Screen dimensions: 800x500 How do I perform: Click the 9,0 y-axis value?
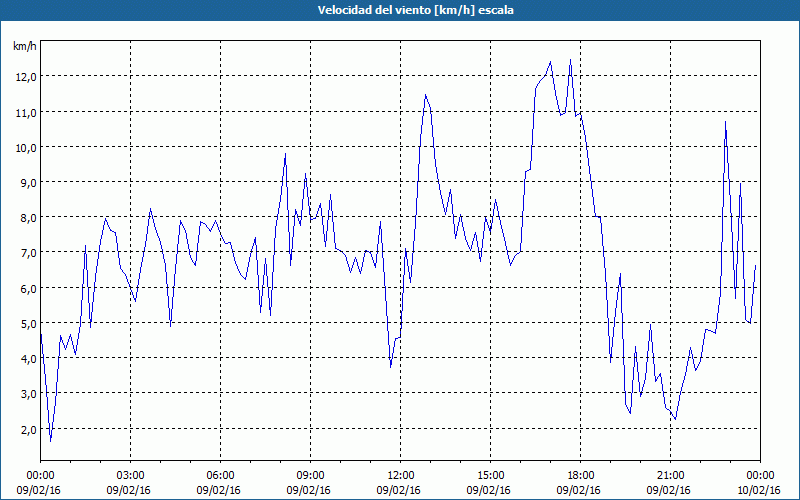coord(28,183)
